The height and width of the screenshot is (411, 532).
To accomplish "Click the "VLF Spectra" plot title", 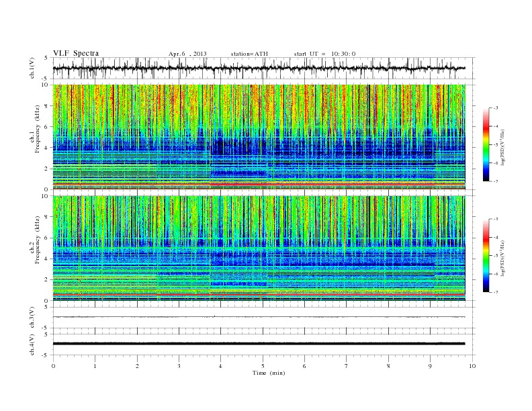I will (76, 53).
